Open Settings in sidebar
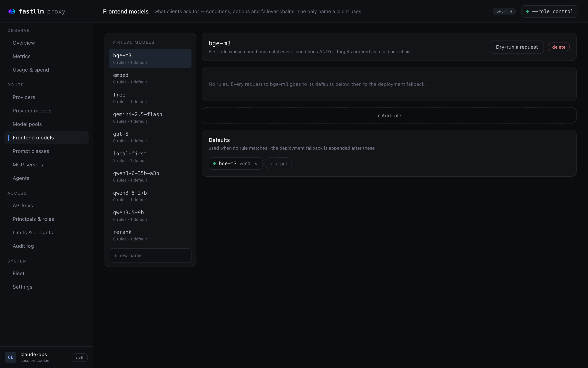The width and height of the screenshot is (588, 368). (x=46, y=287)
